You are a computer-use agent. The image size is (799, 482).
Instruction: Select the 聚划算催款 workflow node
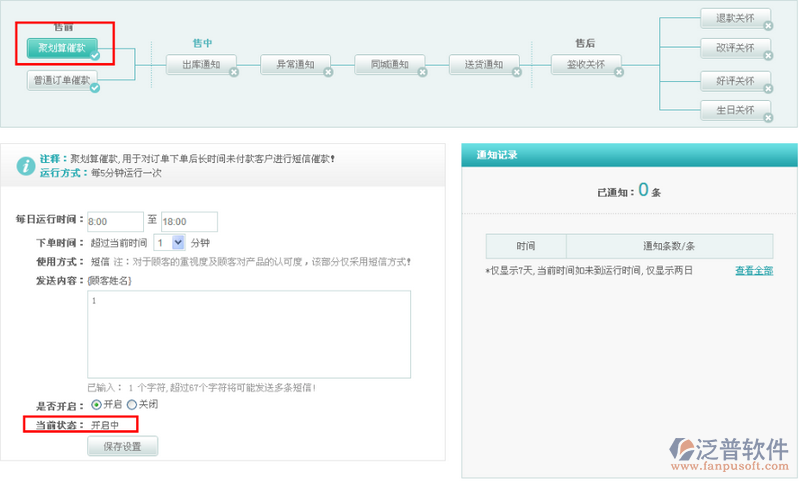click(x=62, y=47)
